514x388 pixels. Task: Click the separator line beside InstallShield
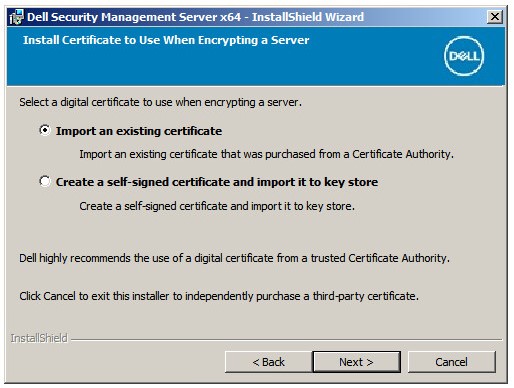click(x=286, y=340)
